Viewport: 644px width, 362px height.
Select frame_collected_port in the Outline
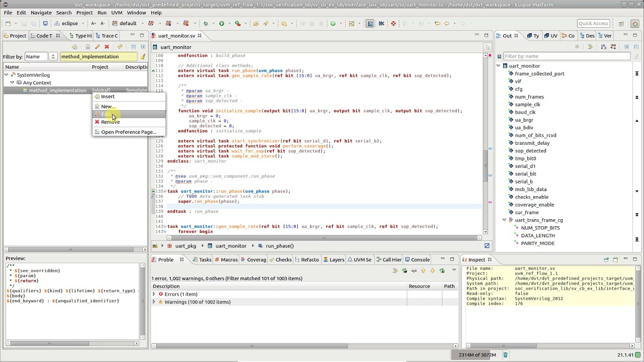click(x=539, y=73)
